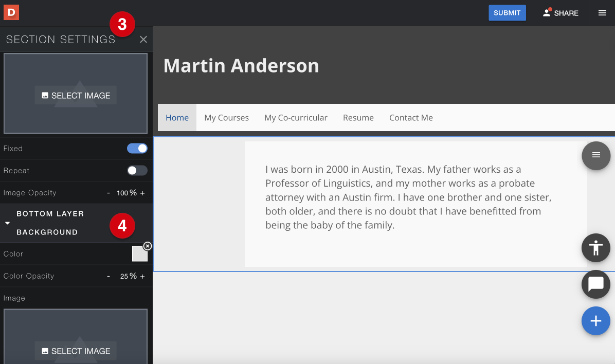615x364 pixels.
Task: Click the Image Opacity 100 value field
Action: click(x=122, y=193)
